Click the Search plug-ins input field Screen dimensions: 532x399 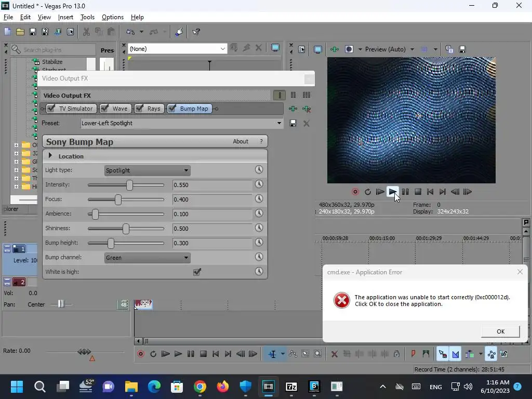54,50
